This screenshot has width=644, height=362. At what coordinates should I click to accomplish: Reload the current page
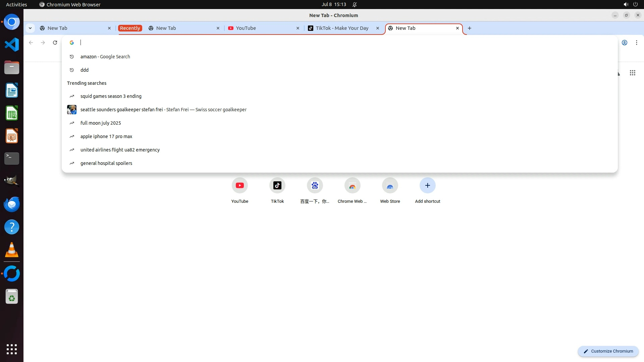(55, 43)
